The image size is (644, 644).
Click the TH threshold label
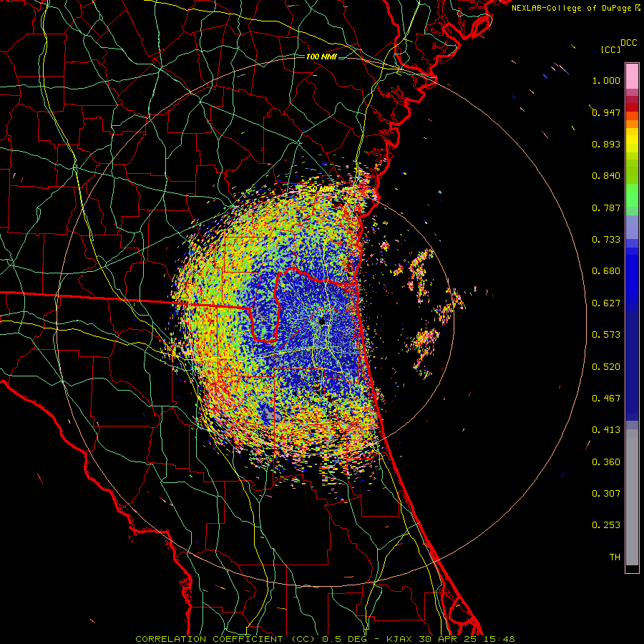[x=615, y=557]
